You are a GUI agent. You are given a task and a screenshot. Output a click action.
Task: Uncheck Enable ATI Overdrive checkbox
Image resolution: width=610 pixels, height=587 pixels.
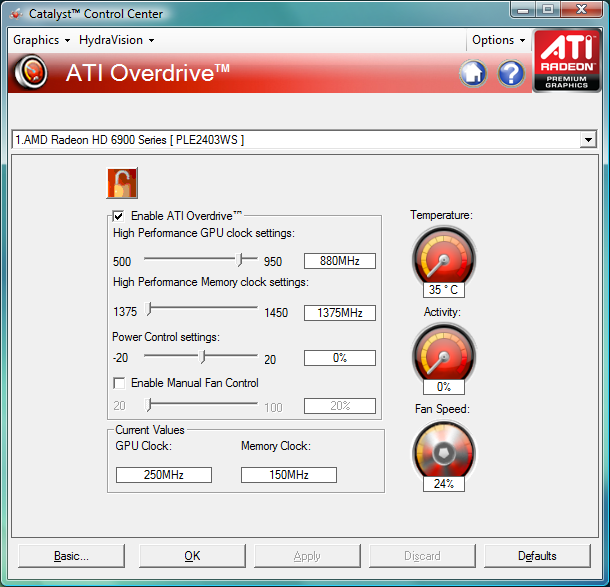(x=118, y=216)
